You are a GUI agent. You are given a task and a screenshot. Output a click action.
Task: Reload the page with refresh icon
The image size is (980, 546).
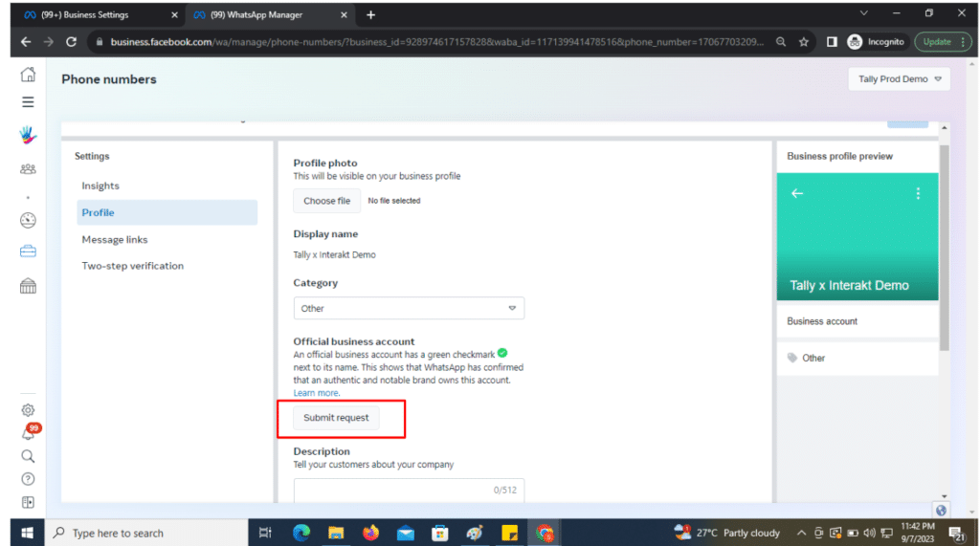tap(71, 42)
